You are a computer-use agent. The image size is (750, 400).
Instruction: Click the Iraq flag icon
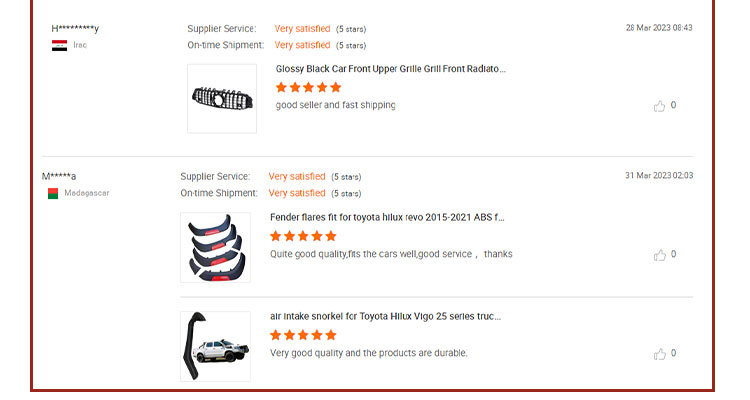pyautogui.click(x=59, y=45)
